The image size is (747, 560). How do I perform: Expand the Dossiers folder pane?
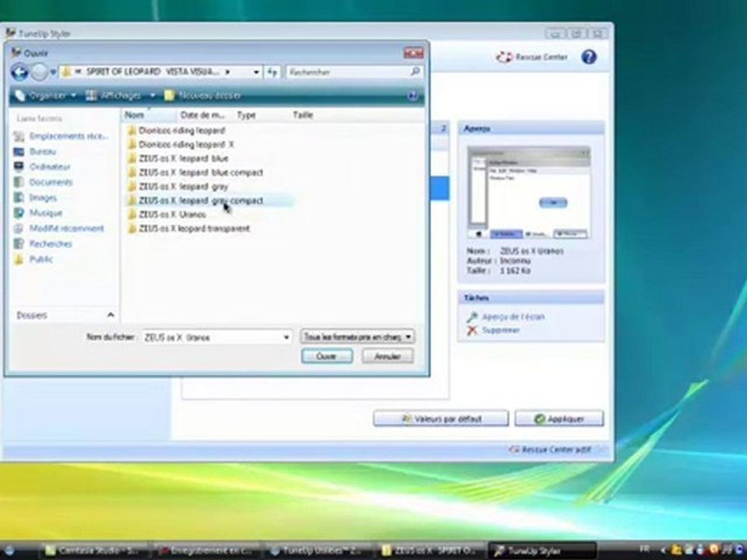(x=110, y=315)
